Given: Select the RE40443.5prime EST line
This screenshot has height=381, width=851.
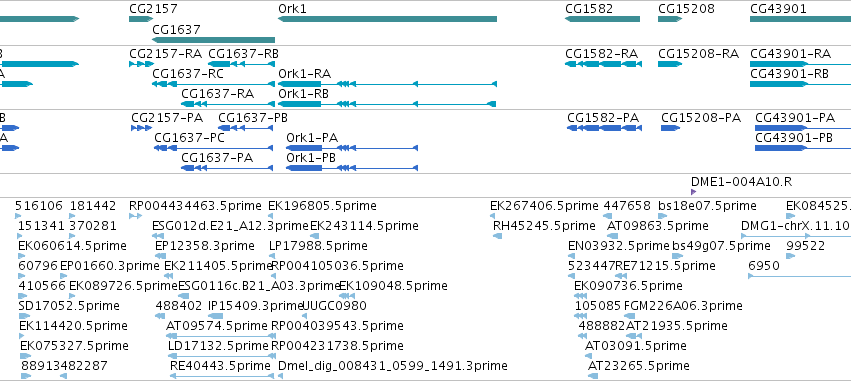Looking at the screenshot, I should pos(221,376).
